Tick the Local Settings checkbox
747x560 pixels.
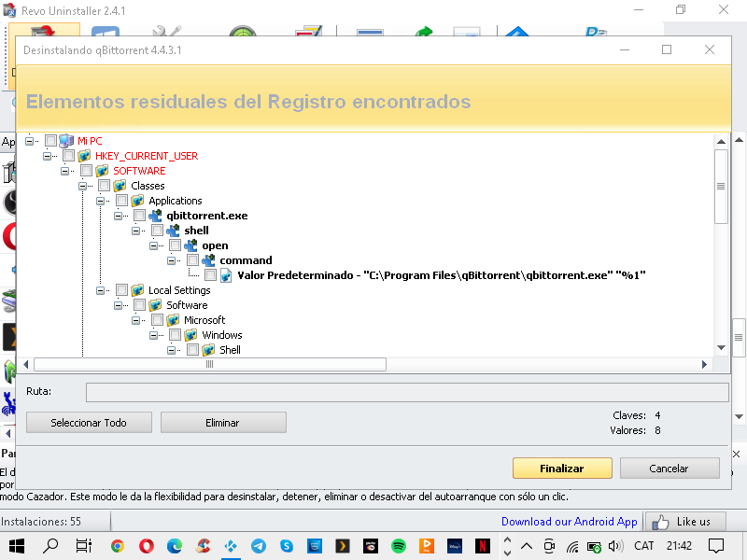[x=122, y=290]
